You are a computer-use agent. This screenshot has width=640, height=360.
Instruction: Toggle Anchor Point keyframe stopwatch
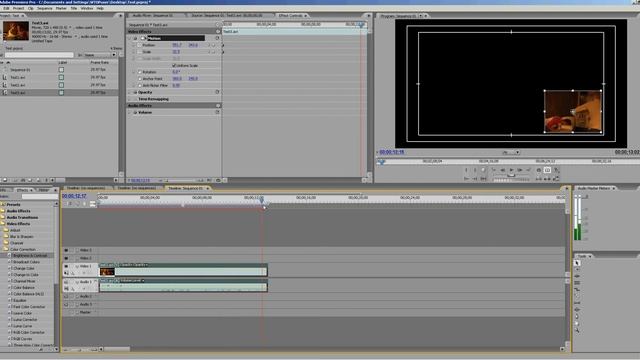click(140, 78)
